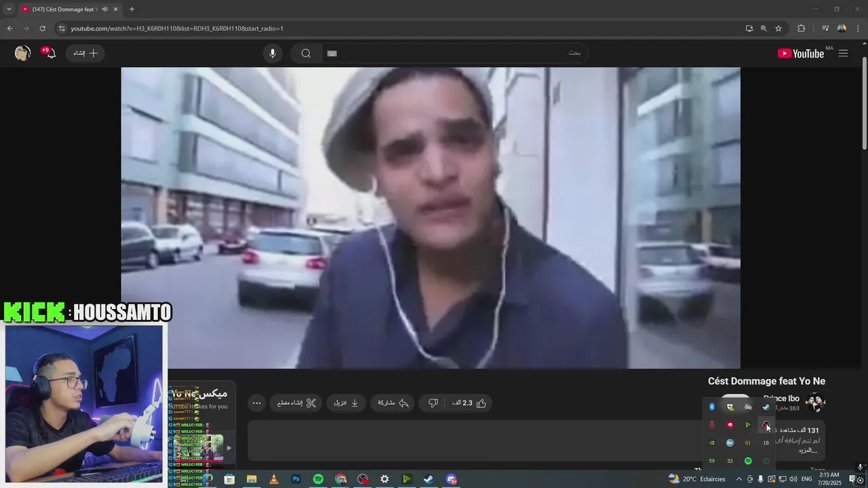The width and height of the screenshot is (868, 488).
Task: Click NVIDIA icon in tray overflow
Action: [x=712, y=443]
